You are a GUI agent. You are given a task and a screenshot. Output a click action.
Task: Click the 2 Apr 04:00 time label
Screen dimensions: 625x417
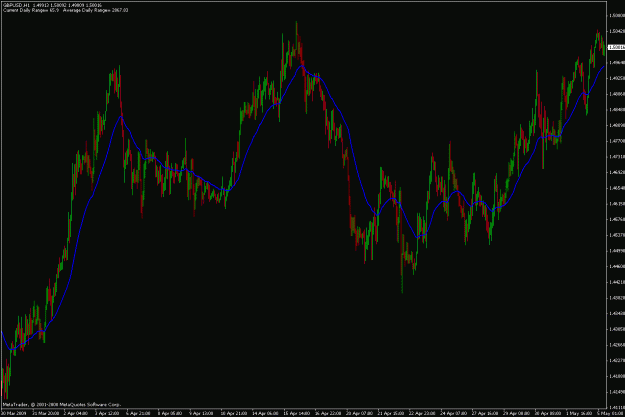pos(76,413)
